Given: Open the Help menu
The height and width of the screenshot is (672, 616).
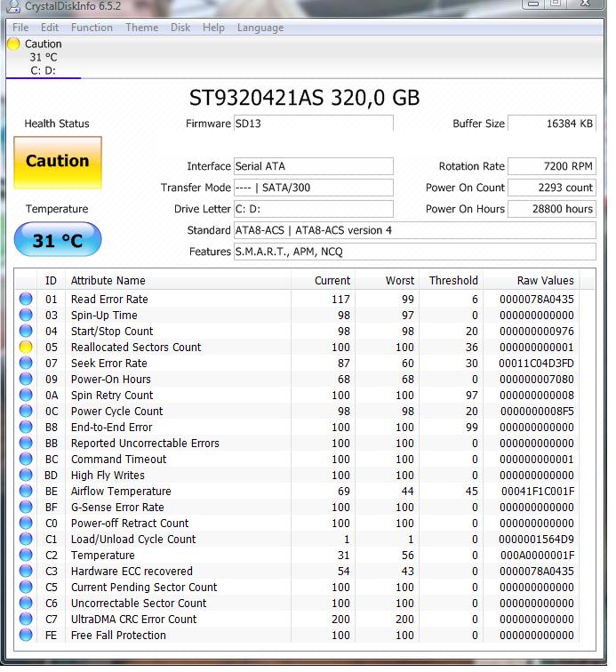Looking at the screenshot, I should click(x=213, y=28).
